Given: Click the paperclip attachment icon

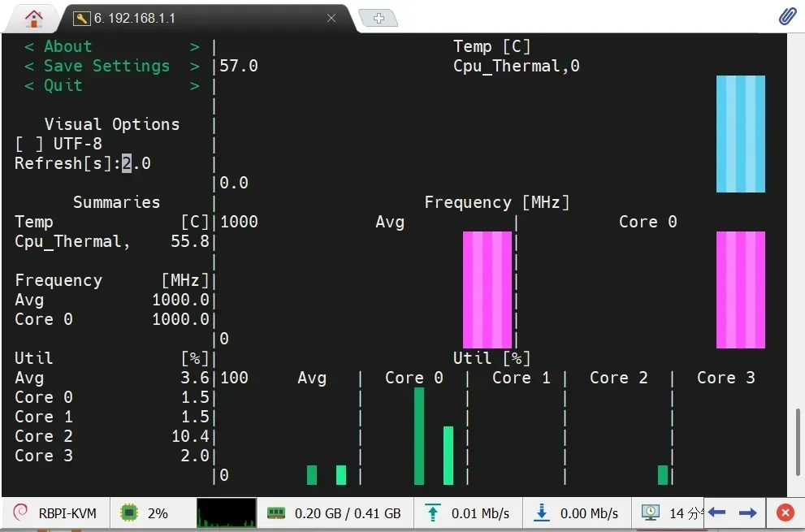Looking at the screenshot, I should (787, 16).
